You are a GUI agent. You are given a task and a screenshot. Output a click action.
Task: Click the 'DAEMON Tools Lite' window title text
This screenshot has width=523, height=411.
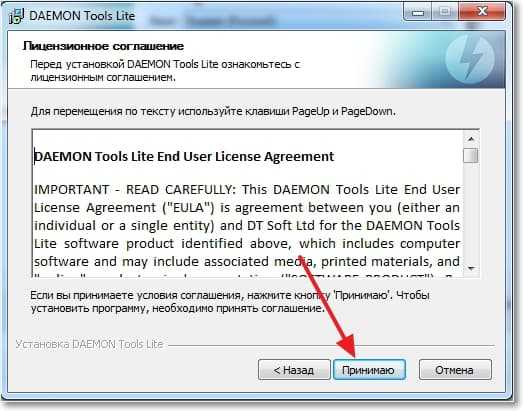82,16
